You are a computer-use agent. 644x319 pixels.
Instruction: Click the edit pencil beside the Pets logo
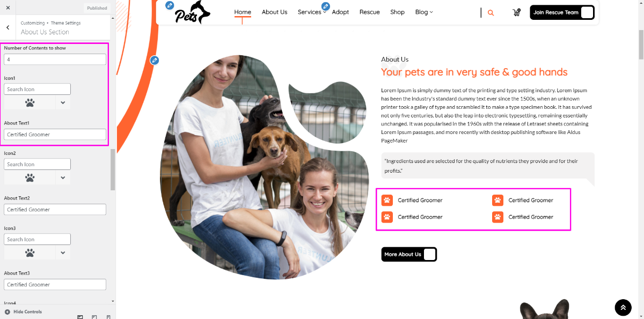(x=170, y=5)
